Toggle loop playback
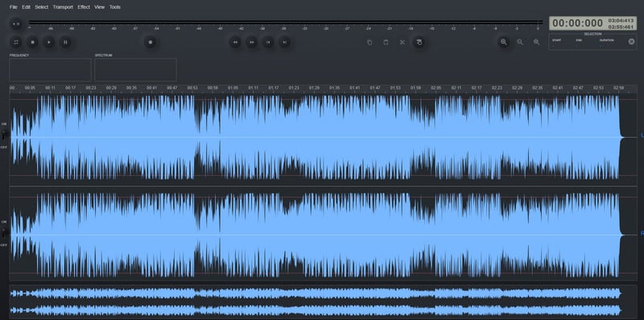 [x=16, y=42]
